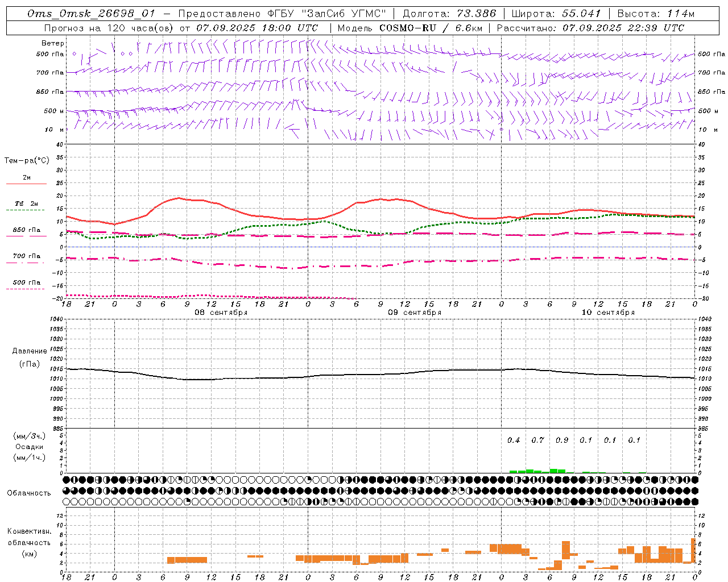This screenshot has width=728, height=582.
Task: Click the station title Oms_Omsk_26698_01
Action: tap(91, 14)
